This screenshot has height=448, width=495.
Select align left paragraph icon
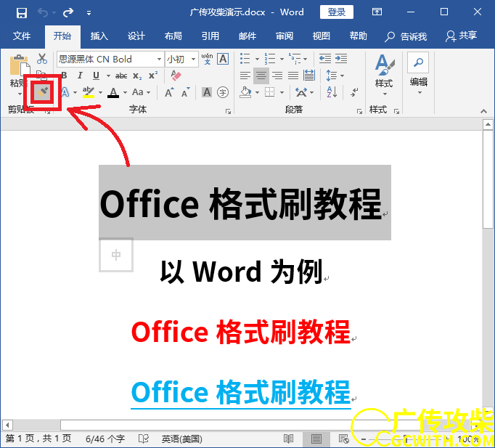coord(245,76)
